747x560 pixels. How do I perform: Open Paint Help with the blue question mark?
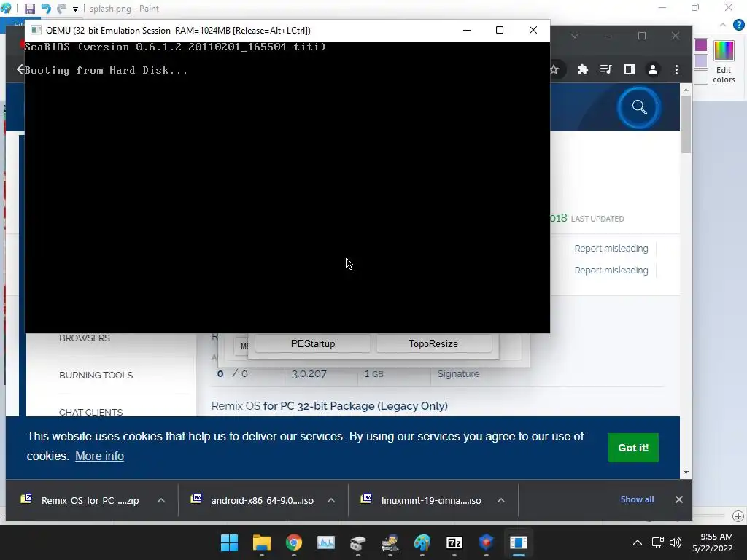(x=739, y=25)
